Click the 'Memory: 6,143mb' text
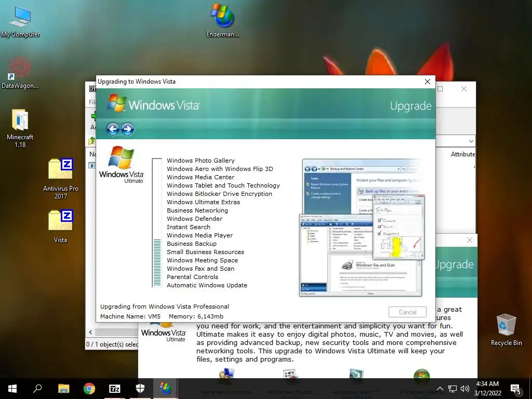Image resolution: width=532 pixels, height=399 pixels. pyautogui.click(x=196, y=316)
